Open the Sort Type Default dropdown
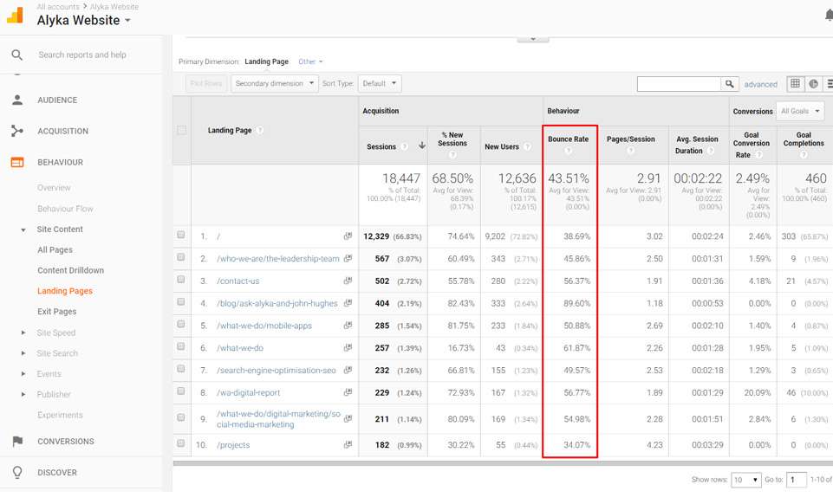833x504 pixels. [x=380, y=83]
